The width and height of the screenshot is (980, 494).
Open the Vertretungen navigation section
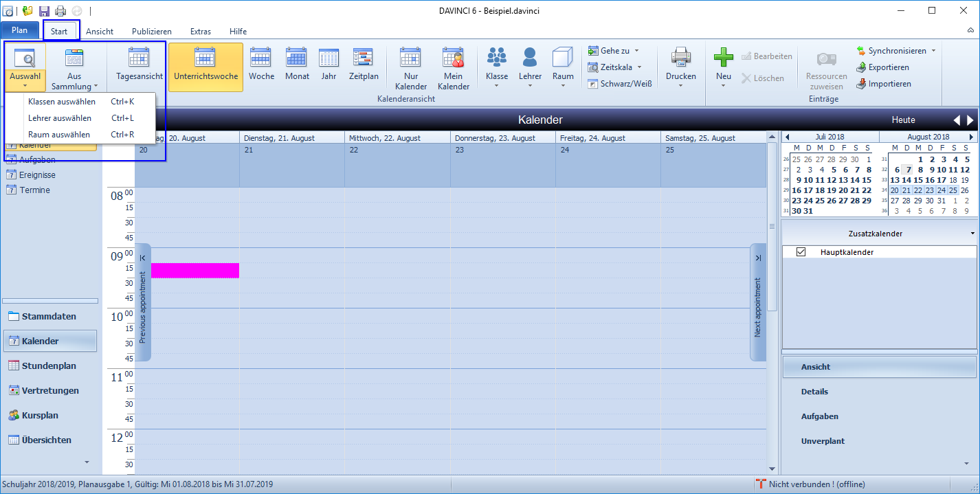point(49,390)
